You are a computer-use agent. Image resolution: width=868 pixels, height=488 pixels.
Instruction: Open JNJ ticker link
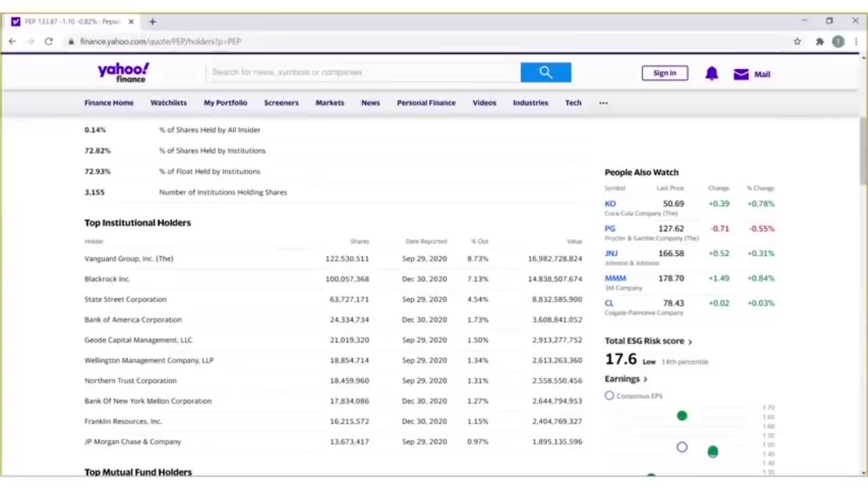[611, 253]
